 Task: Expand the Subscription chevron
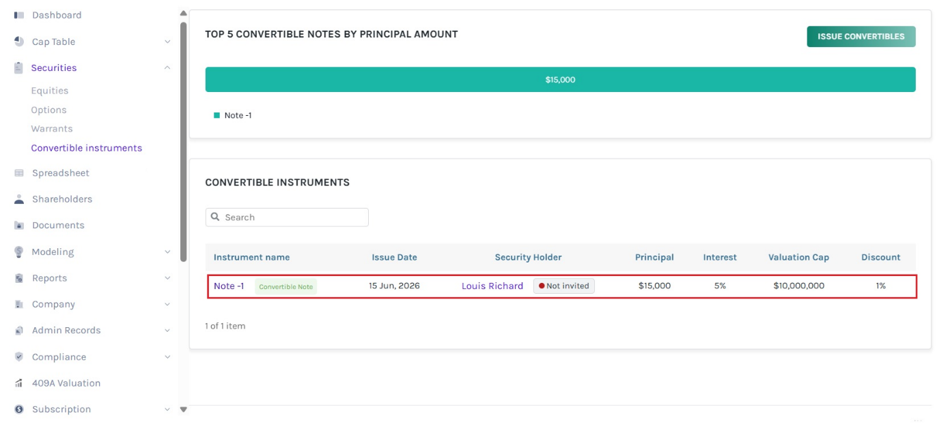pos(167,409)
